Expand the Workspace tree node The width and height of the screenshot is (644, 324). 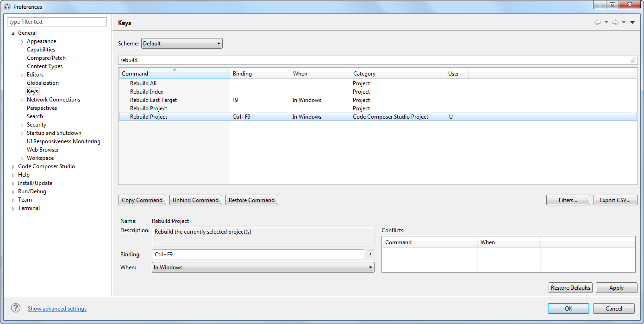tap(22, 159)
